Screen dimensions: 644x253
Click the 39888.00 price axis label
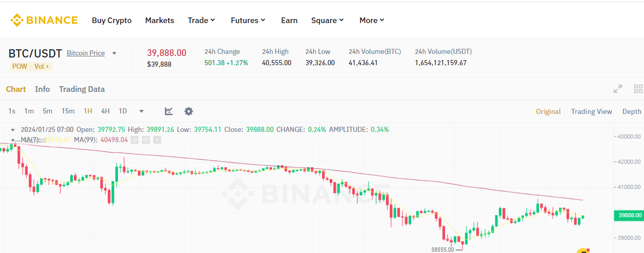point(629,216)
